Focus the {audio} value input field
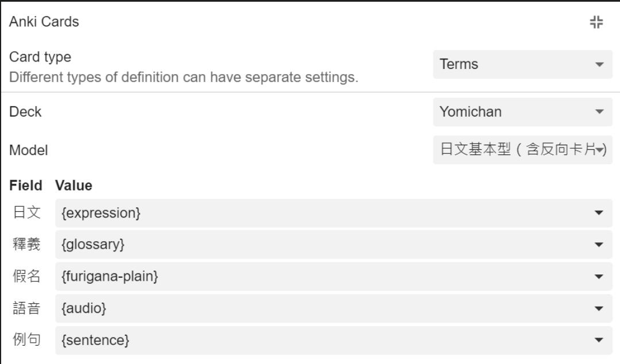620x364 pixels. pyautogui.click(x=322, y=308)
